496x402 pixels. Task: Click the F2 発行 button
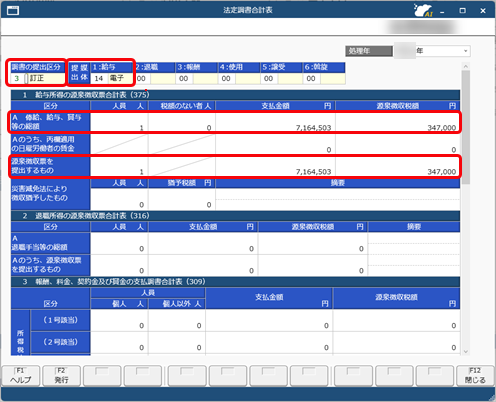click(61, 376)
